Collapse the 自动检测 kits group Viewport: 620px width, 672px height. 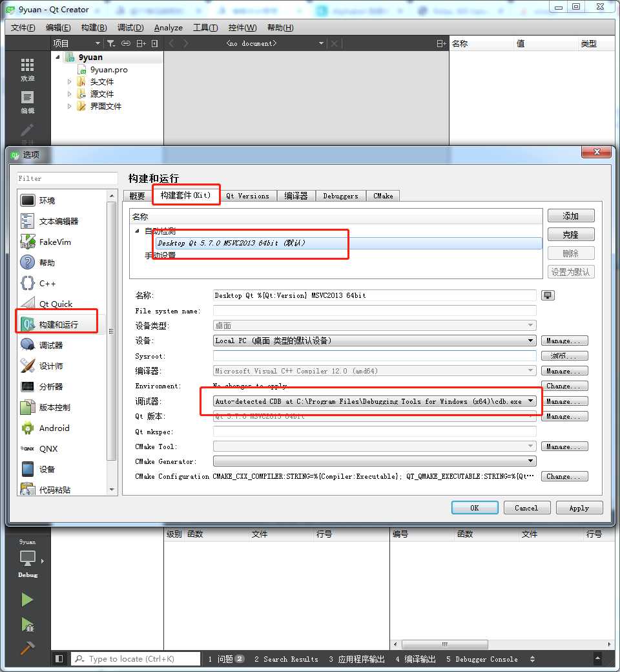point(137,231)
